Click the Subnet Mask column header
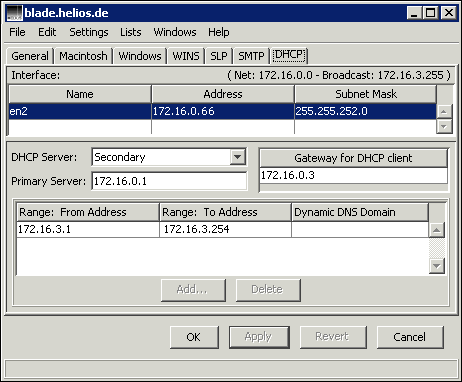Viewport: 462px width, 382px height. pos(366,94)
